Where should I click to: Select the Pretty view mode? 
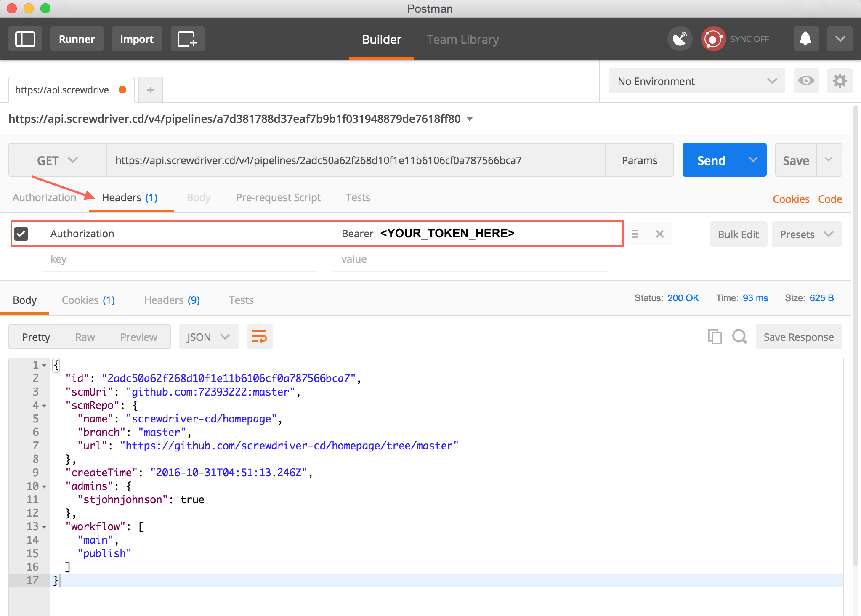(x=36, y=337)
